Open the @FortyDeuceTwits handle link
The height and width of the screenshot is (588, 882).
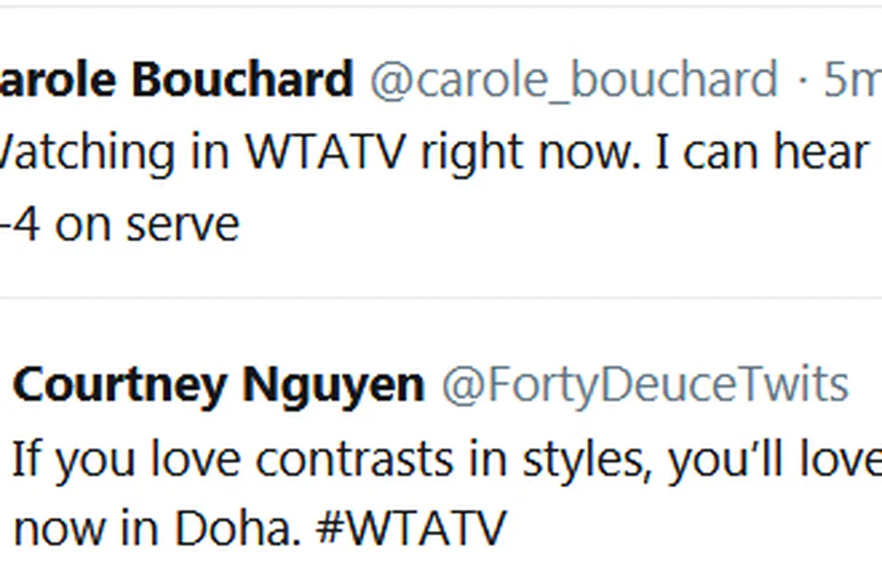[x=644, y=386]
